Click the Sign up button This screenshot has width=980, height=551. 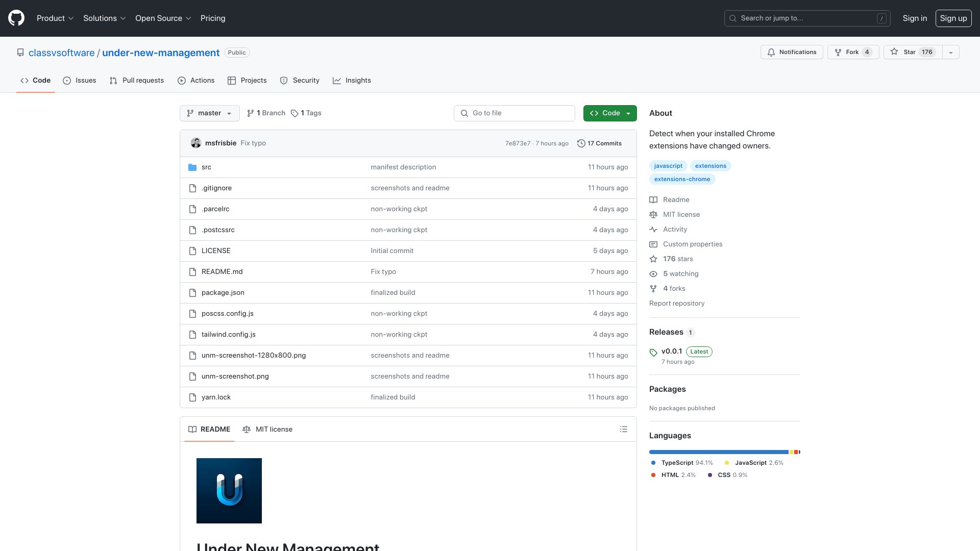tap(953, 18)
